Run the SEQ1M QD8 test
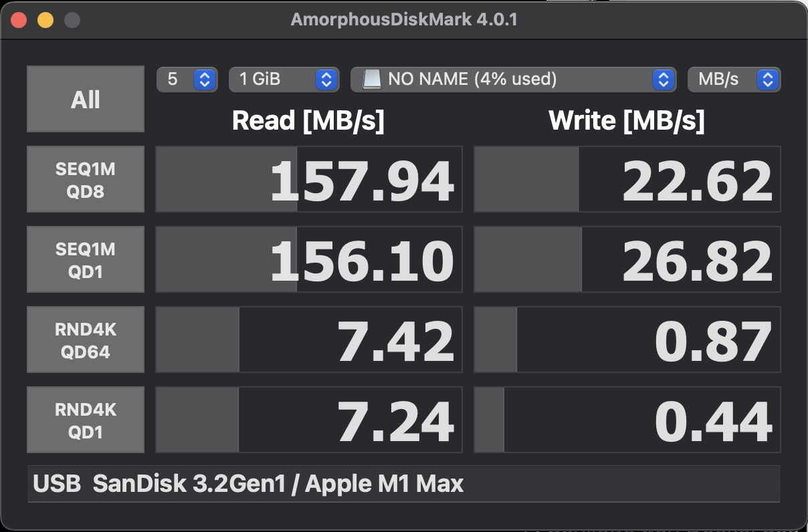 86,179
